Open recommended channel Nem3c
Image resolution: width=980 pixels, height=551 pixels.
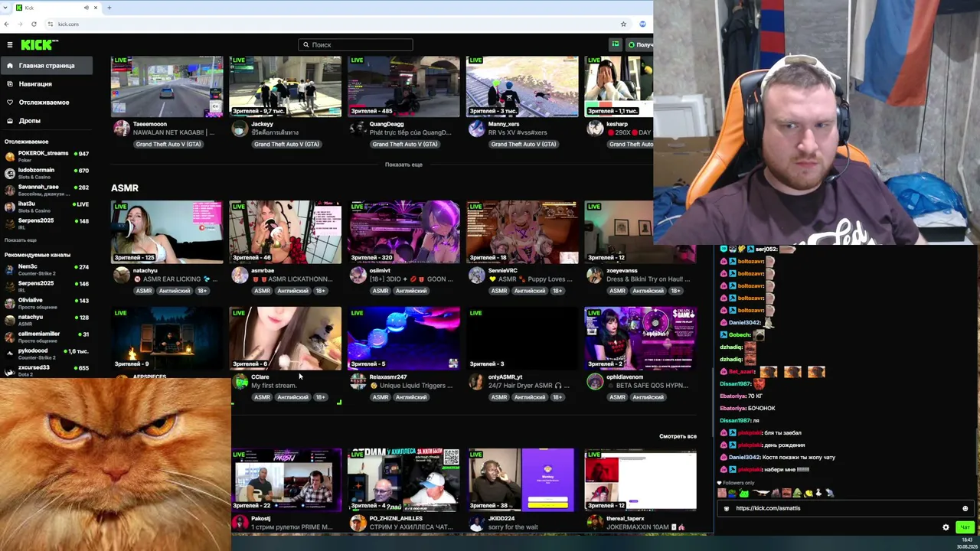point(47,269)
